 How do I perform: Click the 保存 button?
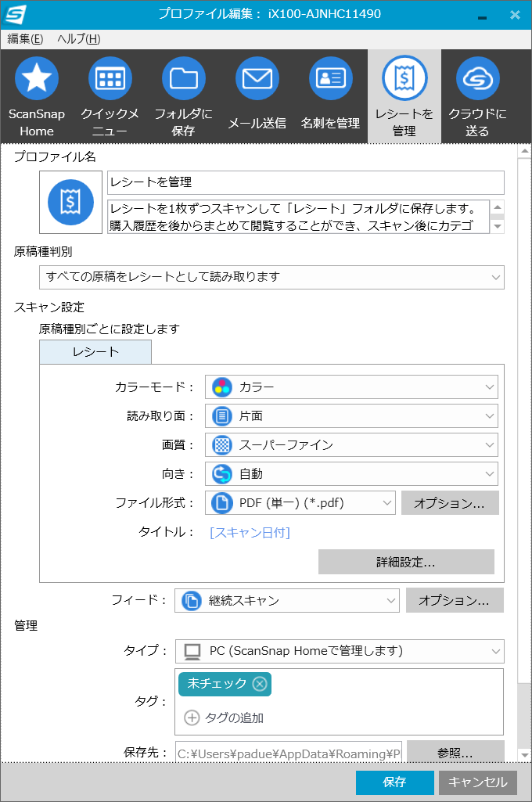pos(395,782)
